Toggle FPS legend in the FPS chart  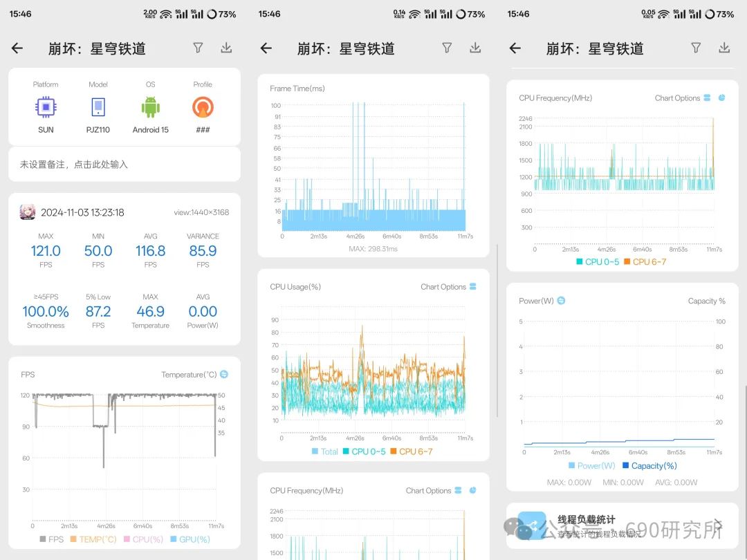[51, 539]
